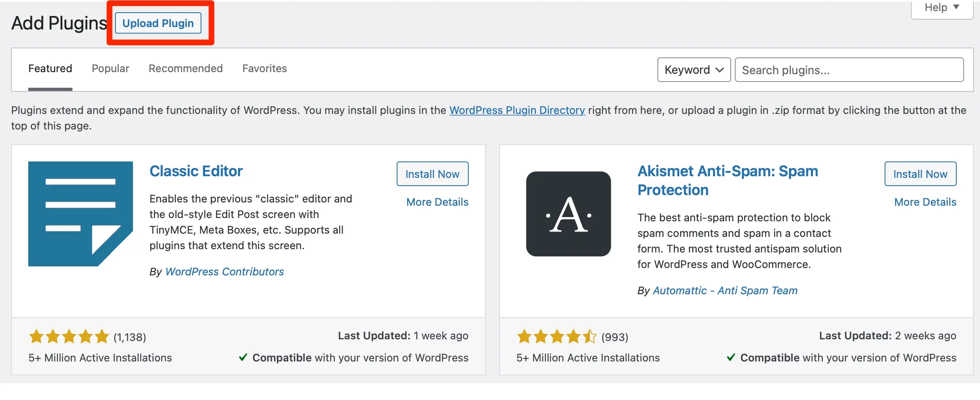Click the Akismet plugin icon
Viewport: 980px width, 400px height.
point(569,214)
